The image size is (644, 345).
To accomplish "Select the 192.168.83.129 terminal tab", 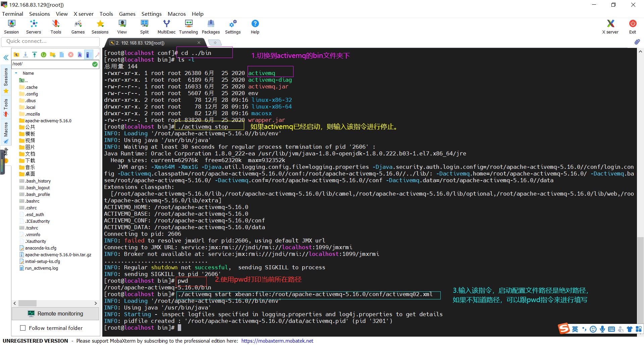I will coord(154,43).
